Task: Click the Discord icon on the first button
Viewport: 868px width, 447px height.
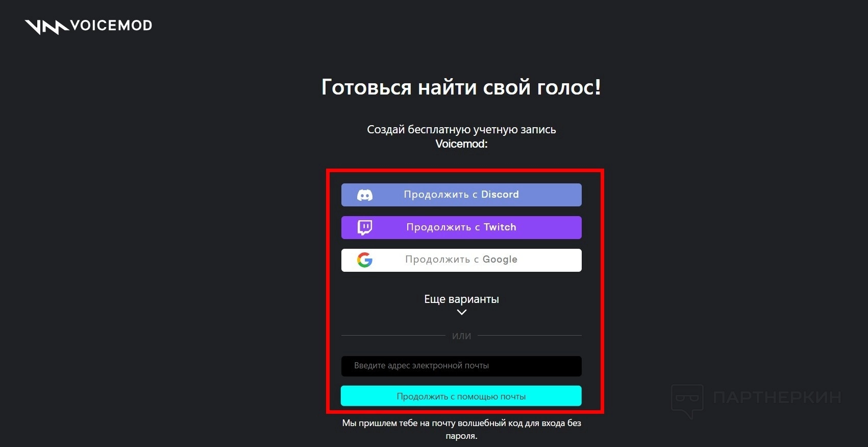Action: 364,195
